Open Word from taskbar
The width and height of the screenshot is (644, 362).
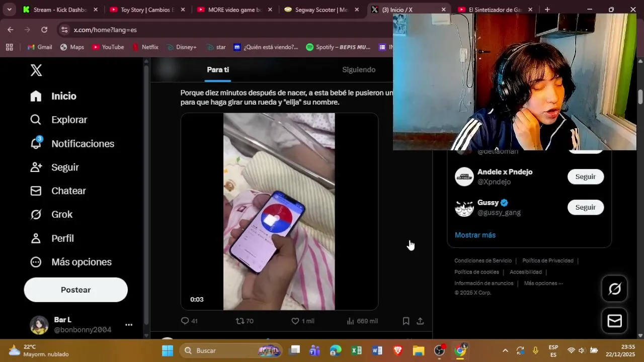377,350
